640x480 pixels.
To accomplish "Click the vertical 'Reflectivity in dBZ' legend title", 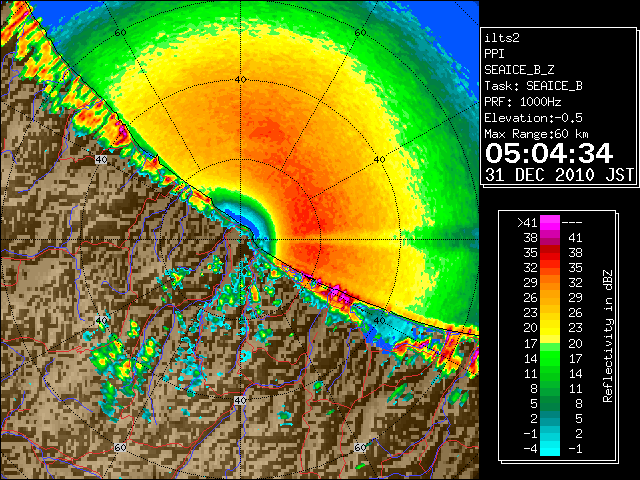I will [x=608, y=336].
